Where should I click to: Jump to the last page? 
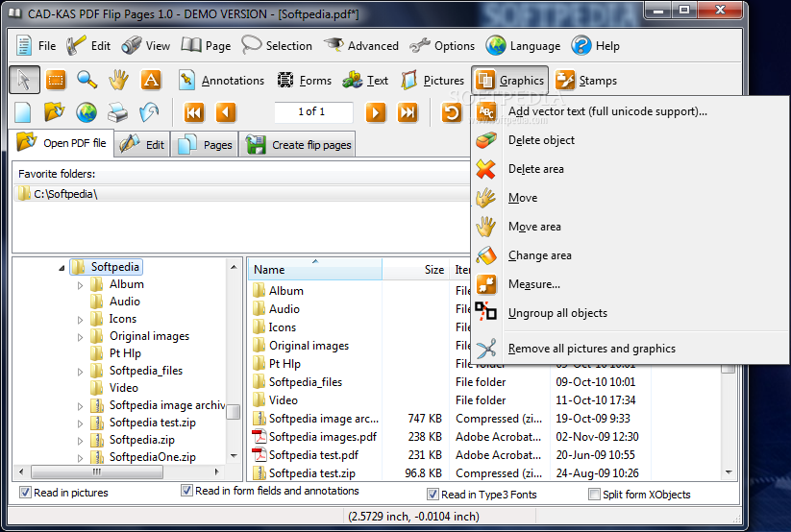(408, 112)
